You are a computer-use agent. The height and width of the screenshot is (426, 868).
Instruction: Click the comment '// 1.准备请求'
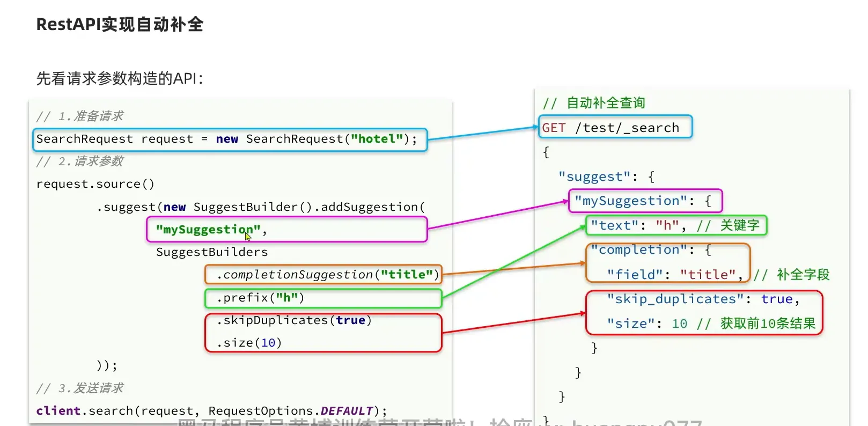coord(79,116)
